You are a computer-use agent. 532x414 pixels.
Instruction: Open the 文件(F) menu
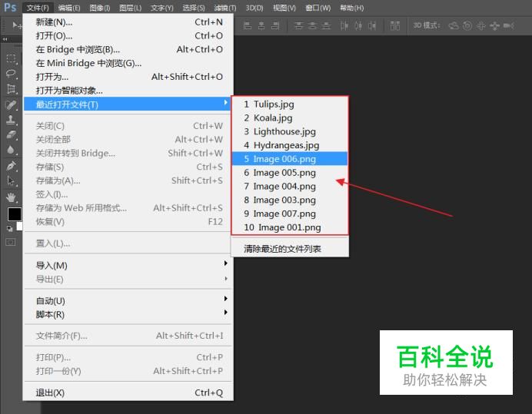click(x=38, y=8)
